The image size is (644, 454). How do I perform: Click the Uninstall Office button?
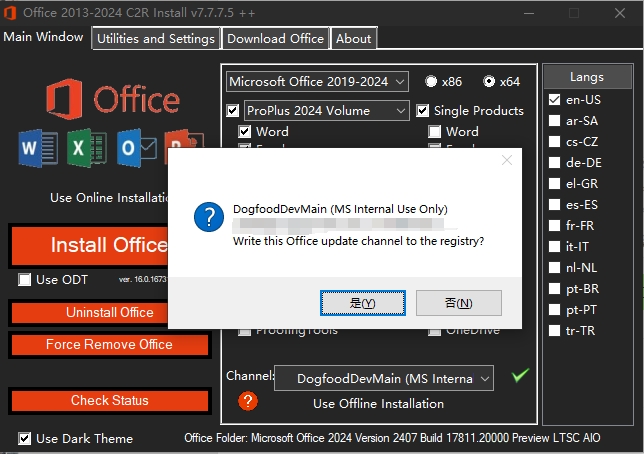point(90,313)
